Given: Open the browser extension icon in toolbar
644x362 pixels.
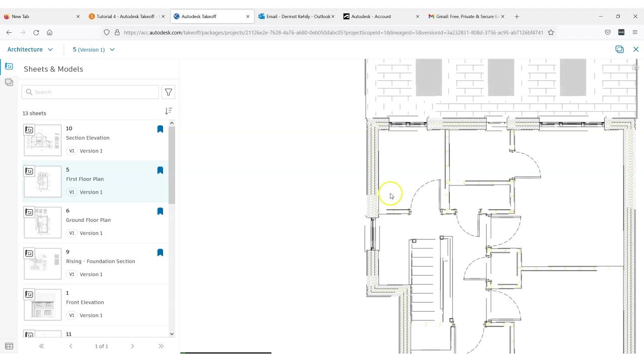Looking at the screenshot, I should point(621,33).
